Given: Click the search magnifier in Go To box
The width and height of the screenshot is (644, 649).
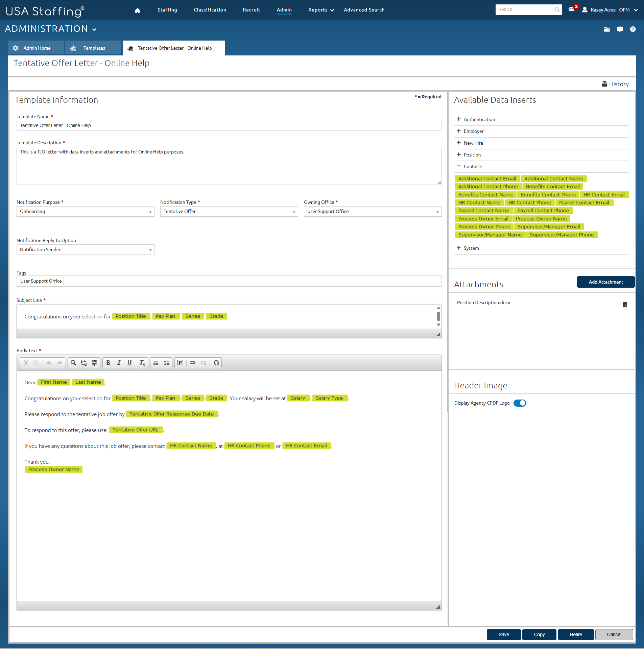Looking at the screenshot, I should [557, 9].
